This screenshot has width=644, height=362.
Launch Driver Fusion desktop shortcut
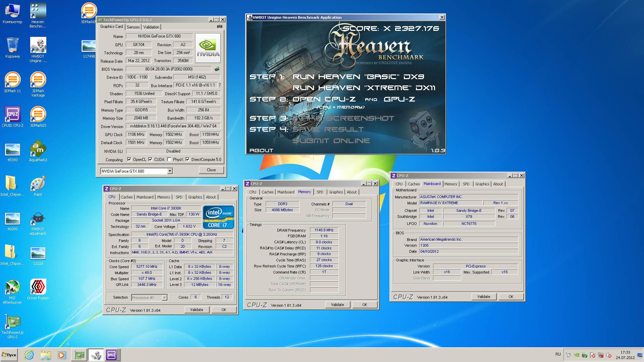(38, 290)
